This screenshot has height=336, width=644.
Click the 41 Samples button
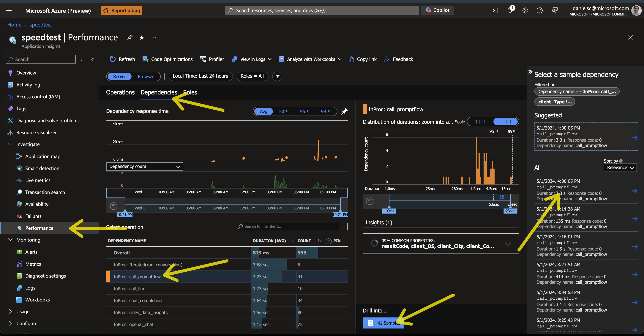click(x=383, y=323)
